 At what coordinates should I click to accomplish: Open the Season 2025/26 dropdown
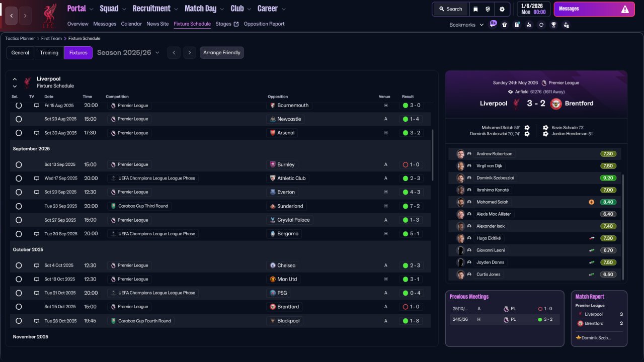click(128, 53)
